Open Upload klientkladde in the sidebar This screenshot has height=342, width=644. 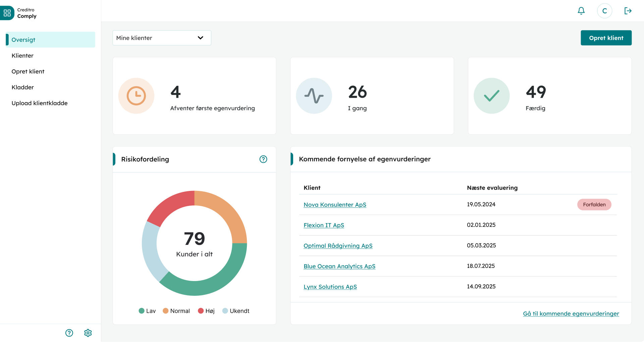(x=40, y=103)
